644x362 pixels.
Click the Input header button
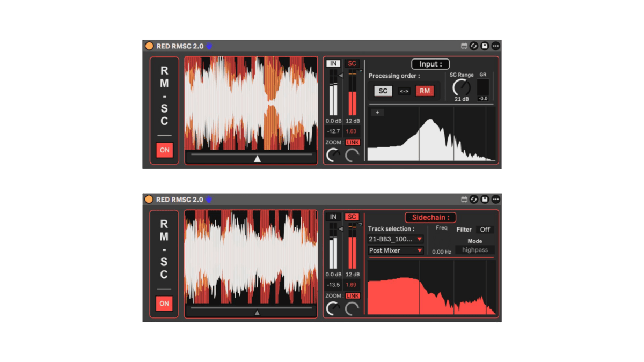coord(429,63)
